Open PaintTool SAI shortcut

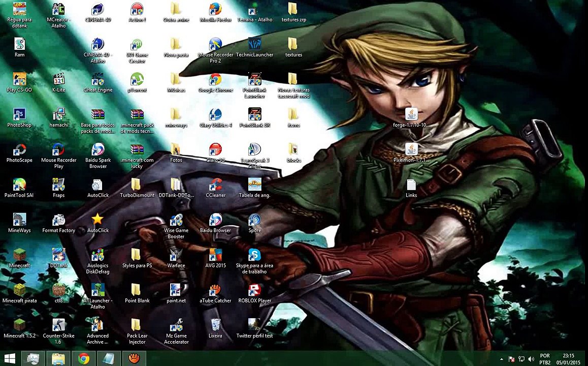coord(19,185)
